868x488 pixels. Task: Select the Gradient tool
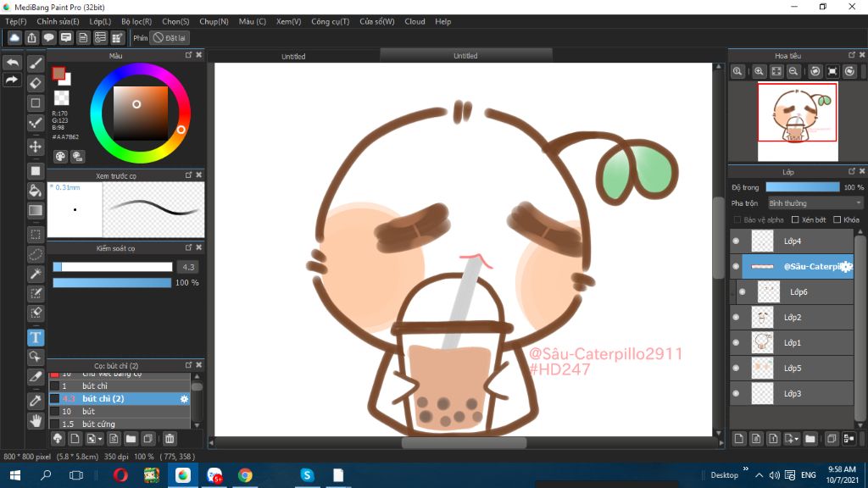point(36,210)
